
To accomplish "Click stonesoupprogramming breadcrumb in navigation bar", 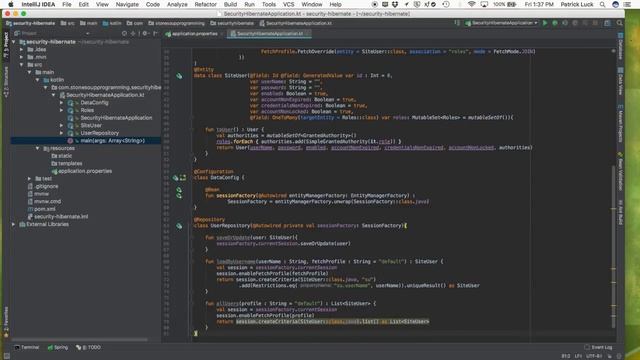I will [176, 23].
